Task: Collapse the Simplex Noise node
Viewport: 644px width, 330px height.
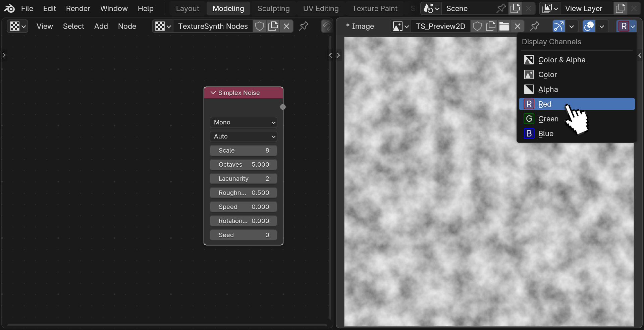Action: pyautogui.click(x=213, y=93)
